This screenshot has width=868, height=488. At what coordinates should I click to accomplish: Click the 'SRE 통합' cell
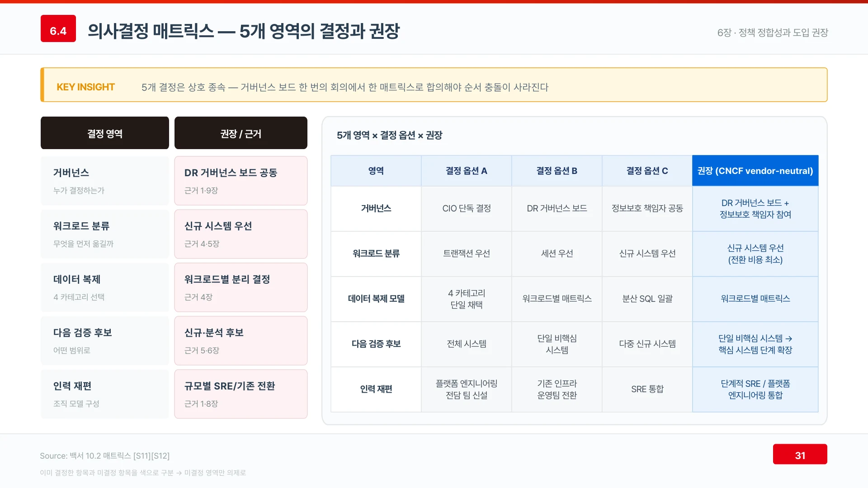point(647,389)
